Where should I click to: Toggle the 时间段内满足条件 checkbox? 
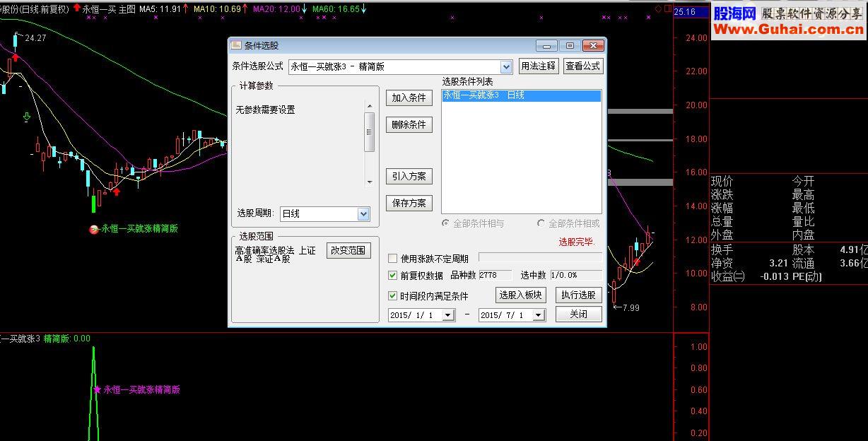393,296
